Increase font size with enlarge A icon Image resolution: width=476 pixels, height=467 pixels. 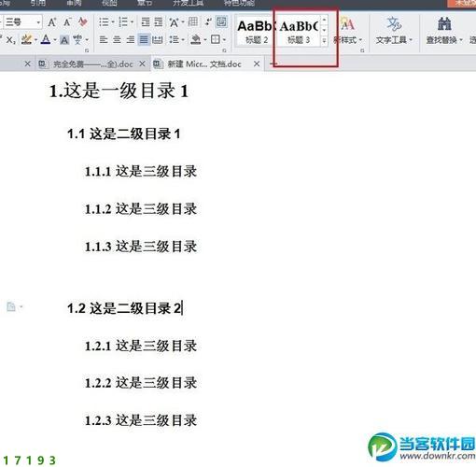52,22
